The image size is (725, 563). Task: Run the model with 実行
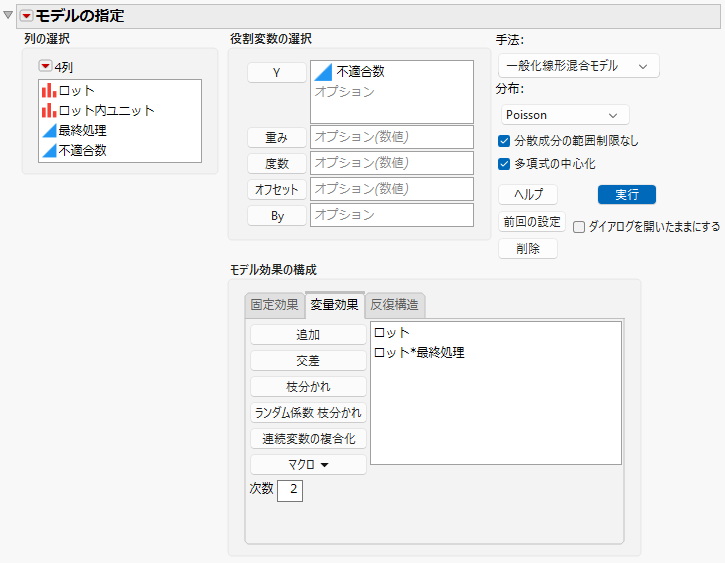point(627,195)
